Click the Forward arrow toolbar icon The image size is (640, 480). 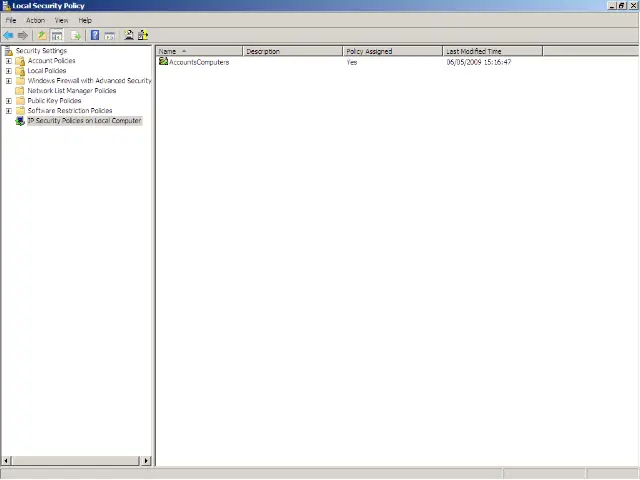[x=23, y=36]
